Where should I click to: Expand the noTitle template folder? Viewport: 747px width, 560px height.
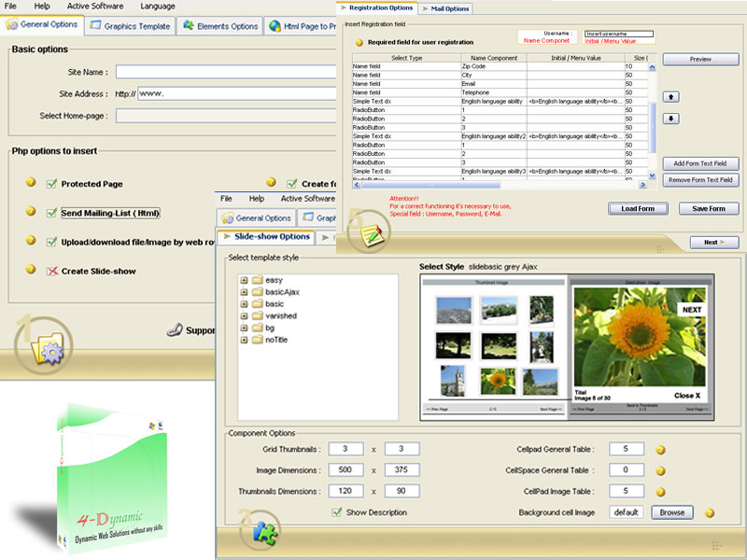click(x=245, y=340)
